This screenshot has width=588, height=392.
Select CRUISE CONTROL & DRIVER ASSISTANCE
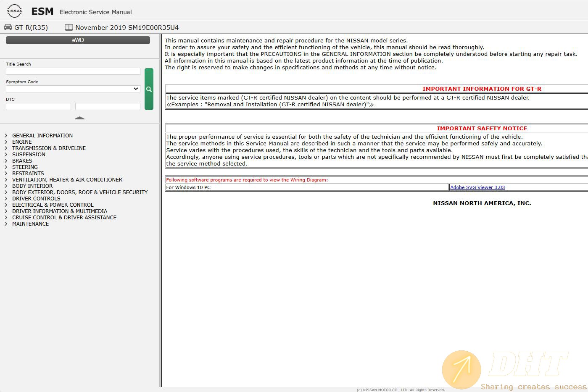64,218
